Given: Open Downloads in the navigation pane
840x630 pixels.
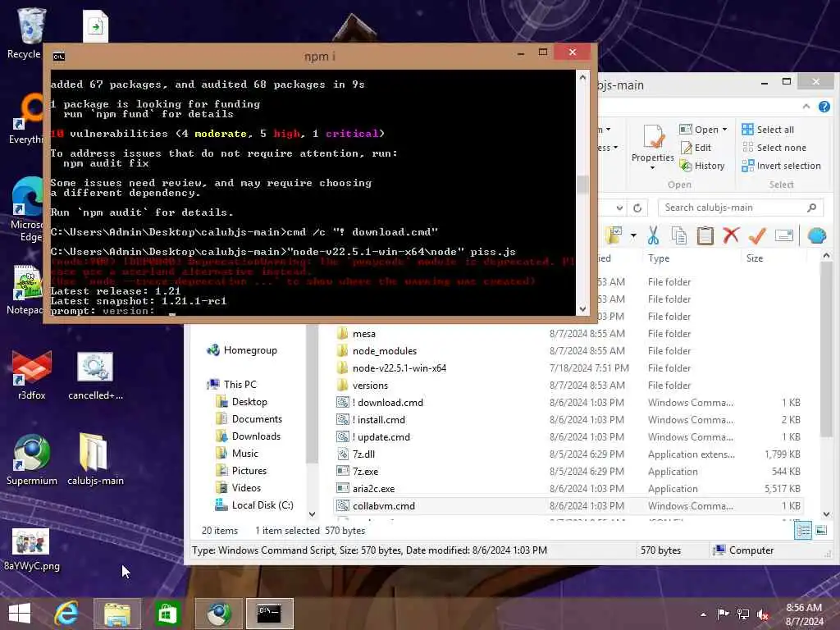Looking at the screenshot, I should click(x=249, y=436).
